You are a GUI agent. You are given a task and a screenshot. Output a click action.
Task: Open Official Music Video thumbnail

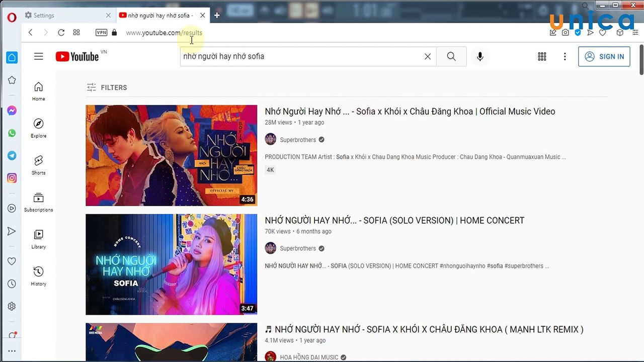click(172, 155)
